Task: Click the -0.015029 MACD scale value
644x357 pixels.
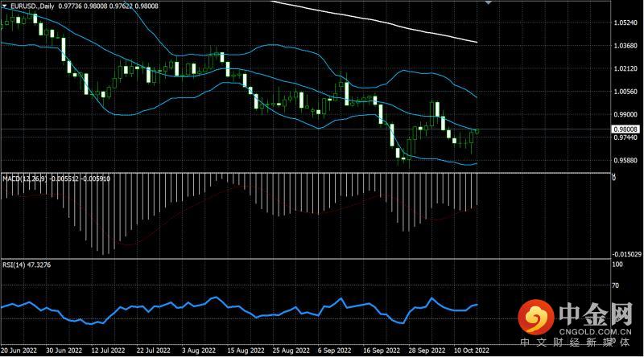Action: coord(626,254)
